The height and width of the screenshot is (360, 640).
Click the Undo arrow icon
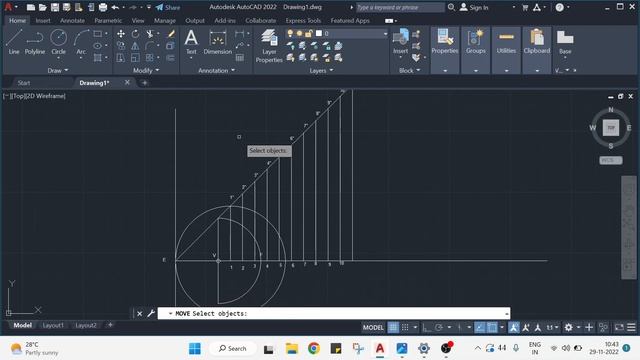point(115,7)
